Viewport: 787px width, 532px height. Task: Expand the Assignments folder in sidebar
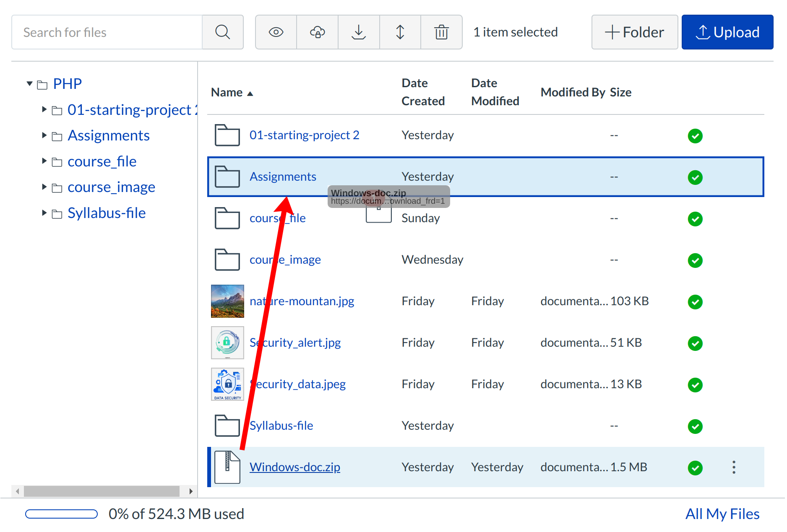[x=44, y=135]
